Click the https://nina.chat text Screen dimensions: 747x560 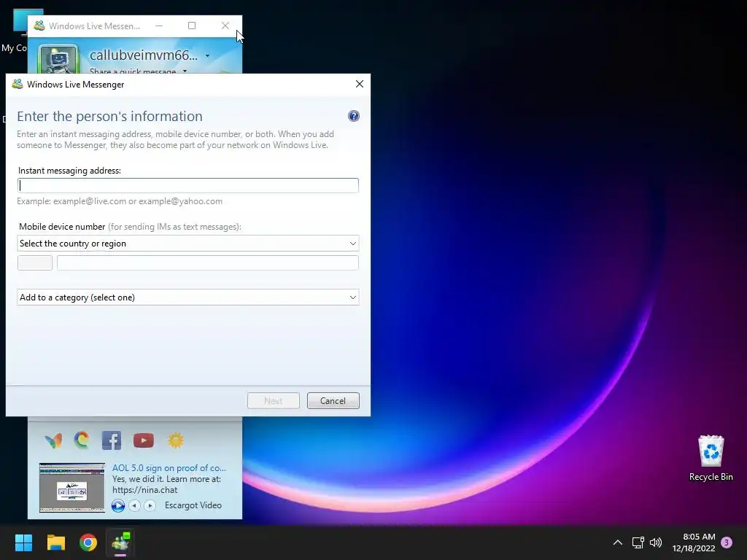coord(145,490)
